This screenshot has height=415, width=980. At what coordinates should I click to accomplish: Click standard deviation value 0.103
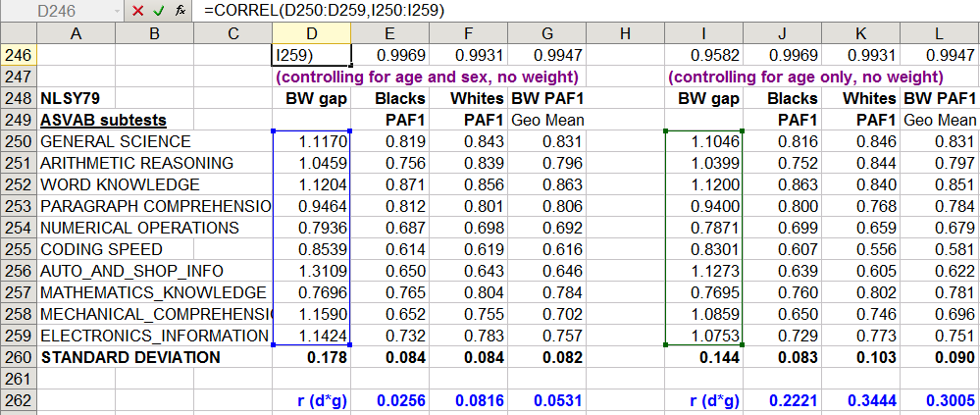coord(860,357)
